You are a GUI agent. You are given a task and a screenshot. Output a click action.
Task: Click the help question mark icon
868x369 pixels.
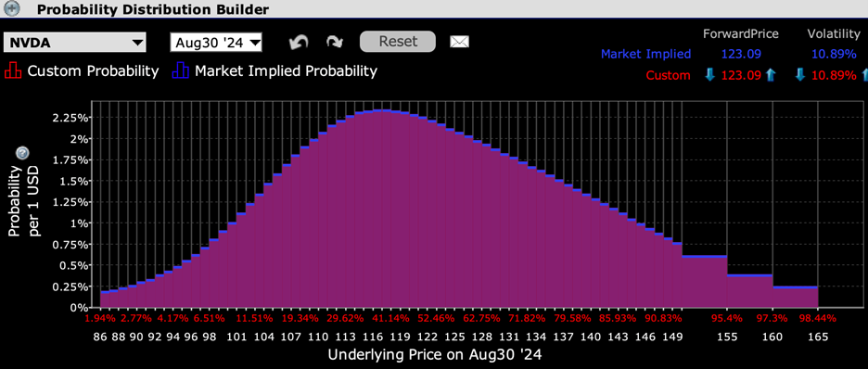[22, 153]
